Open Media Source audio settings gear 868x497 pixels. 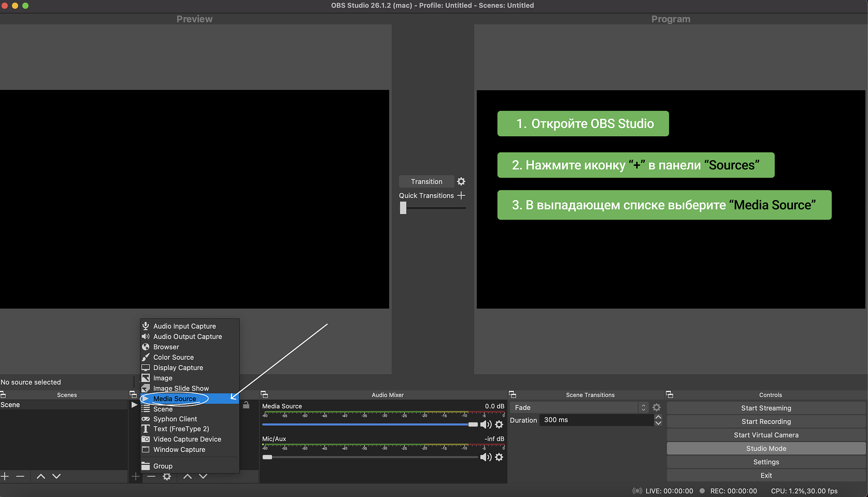499,425
